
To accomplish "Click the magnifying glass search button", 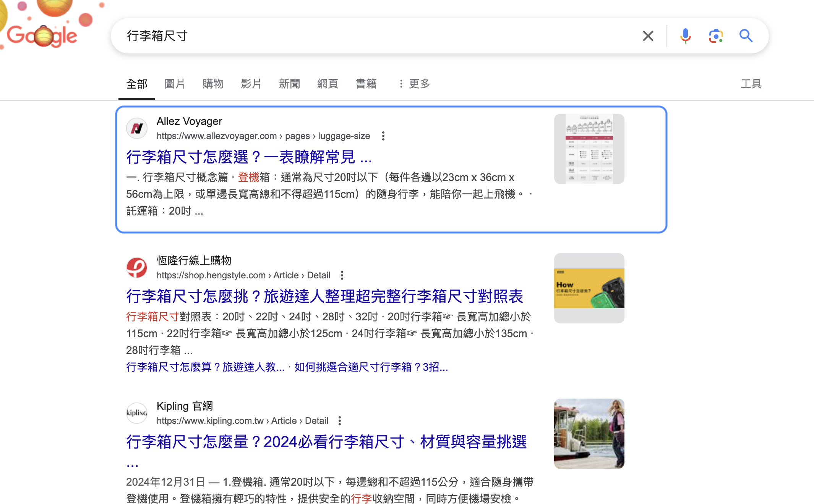I will 746,36.
